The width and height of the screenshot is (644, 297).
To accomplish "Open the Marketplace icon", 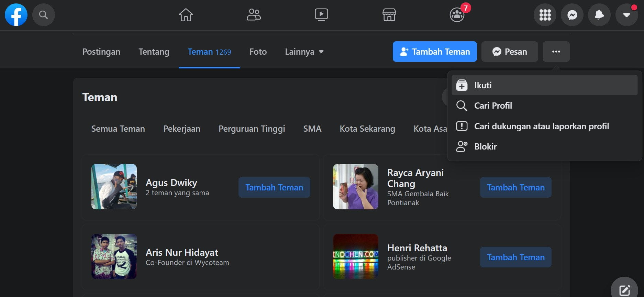I will coord(389,15).
